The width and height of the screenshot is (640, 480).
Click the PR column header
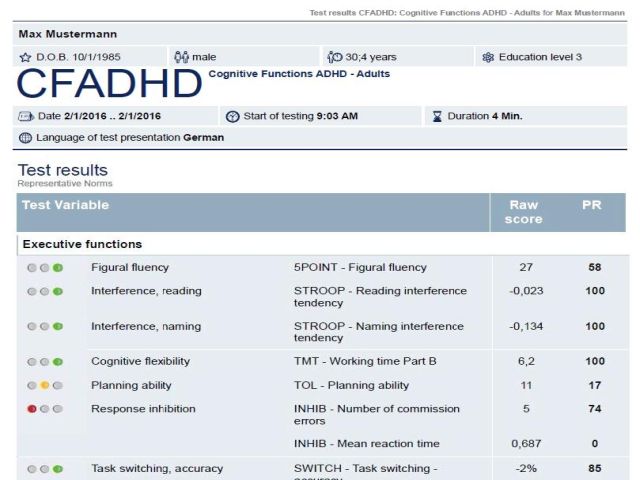tap(592, 205)
